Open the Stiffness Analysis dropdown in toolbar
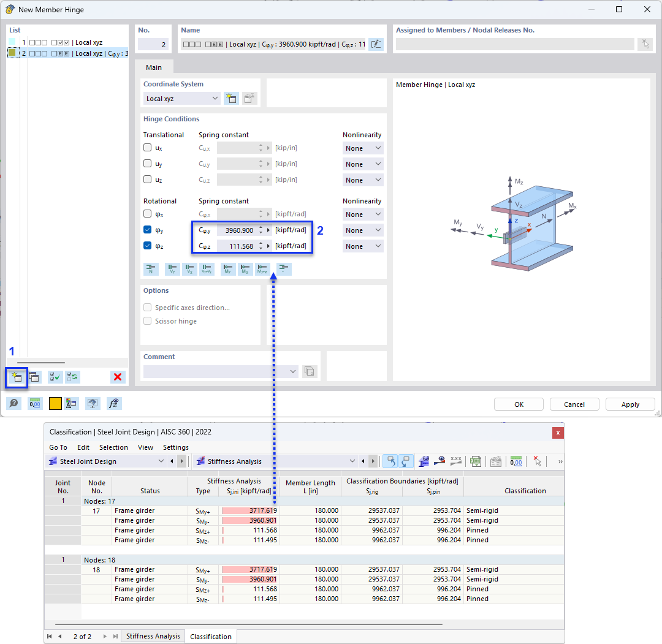The height and width of the screenshot is (644, 662). point(276,461)
